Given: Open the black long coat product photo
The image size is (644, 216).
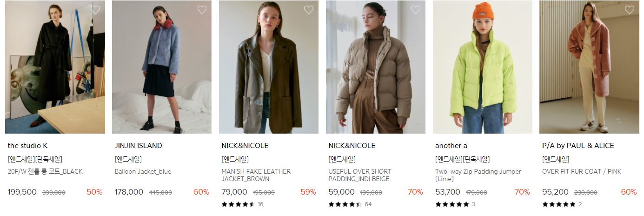Looking at the screenshot, I should pos(55,67).
